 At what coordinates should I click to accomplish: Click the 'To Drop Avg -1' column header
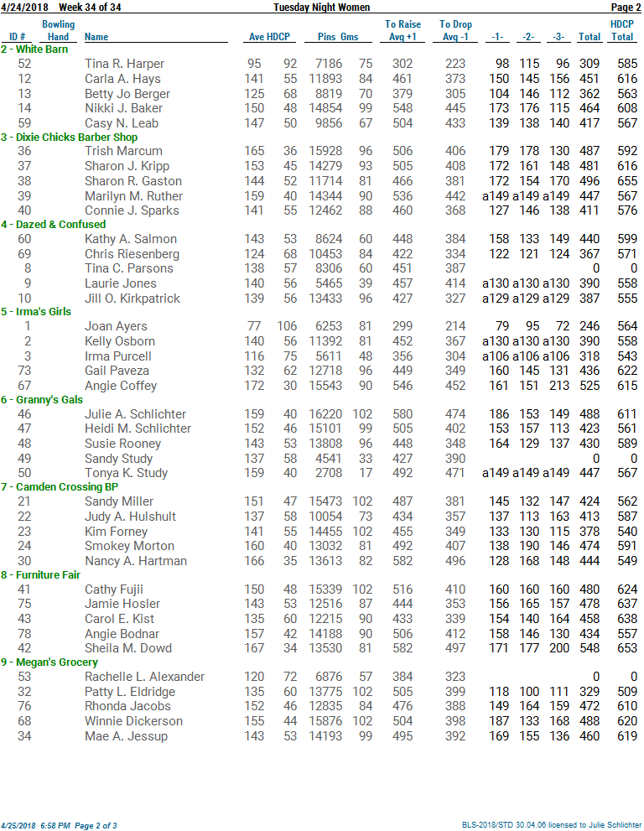click(456, 30)
